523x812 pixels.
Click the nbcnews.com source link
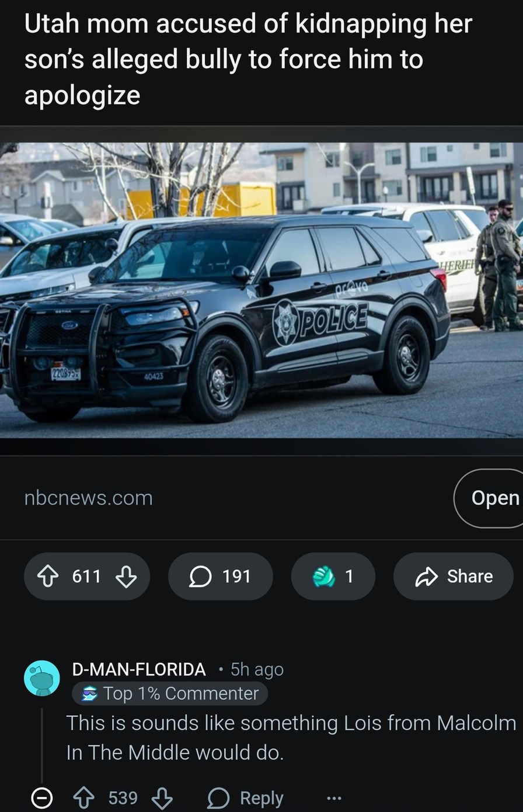(x=89, y=498)
